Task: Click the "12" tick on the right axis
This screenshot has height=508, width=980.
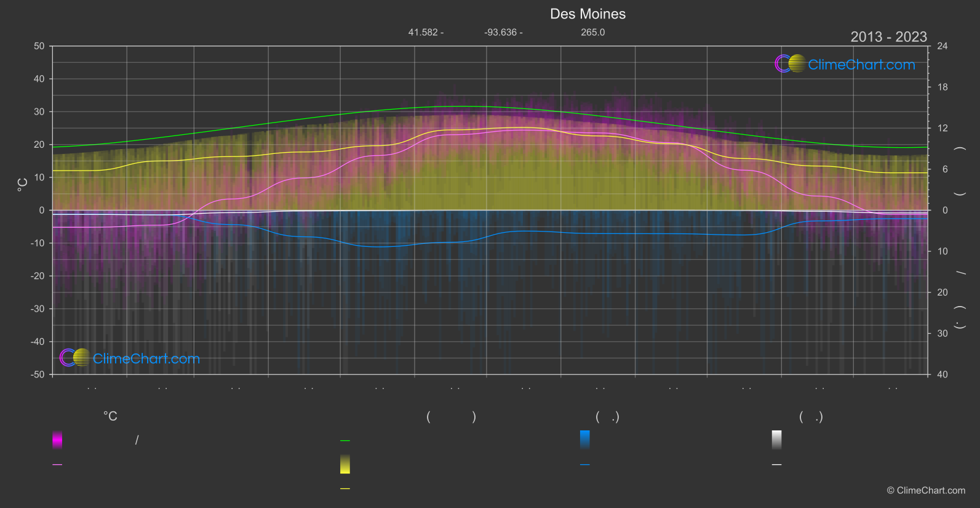Action: point(942,128)
